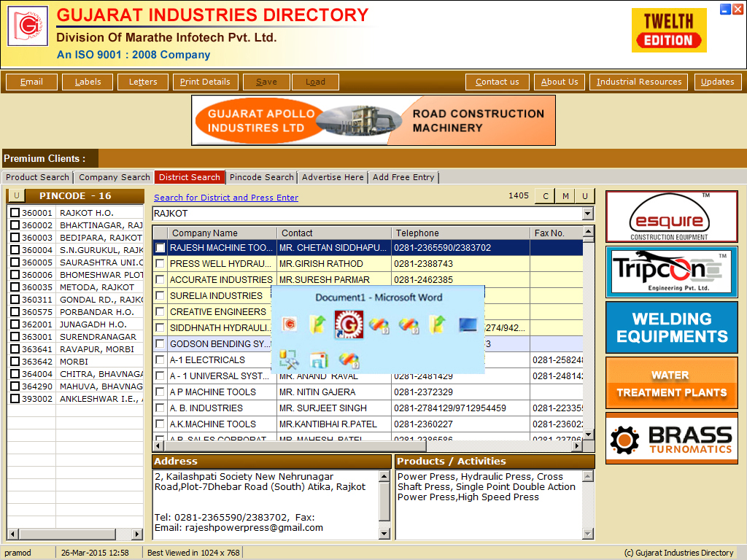This screenshot has width=747, height=560.
Task: Click the Brass Turnomatics gear logo ad
Action: 672,438
